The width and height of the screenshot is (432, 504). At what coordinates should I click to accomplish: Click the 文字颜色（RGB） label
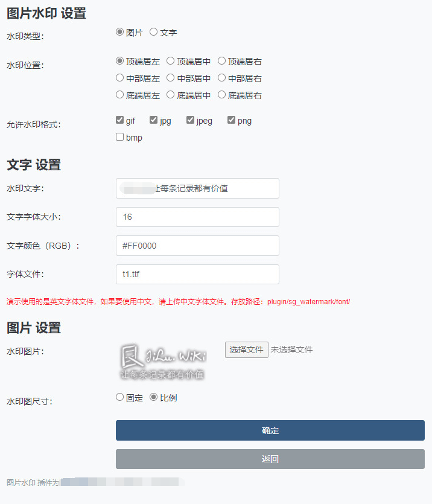click(x=43, y=246)
